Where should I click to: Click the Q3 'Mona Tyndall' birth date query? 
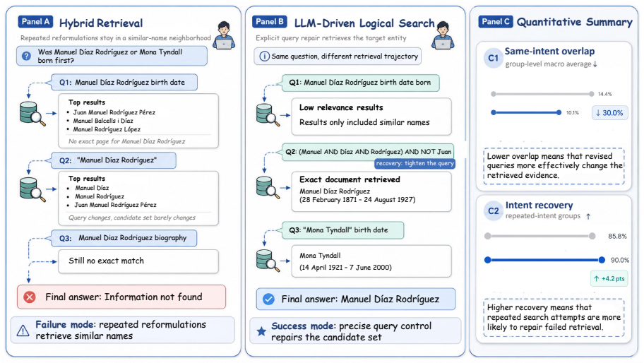343,230
